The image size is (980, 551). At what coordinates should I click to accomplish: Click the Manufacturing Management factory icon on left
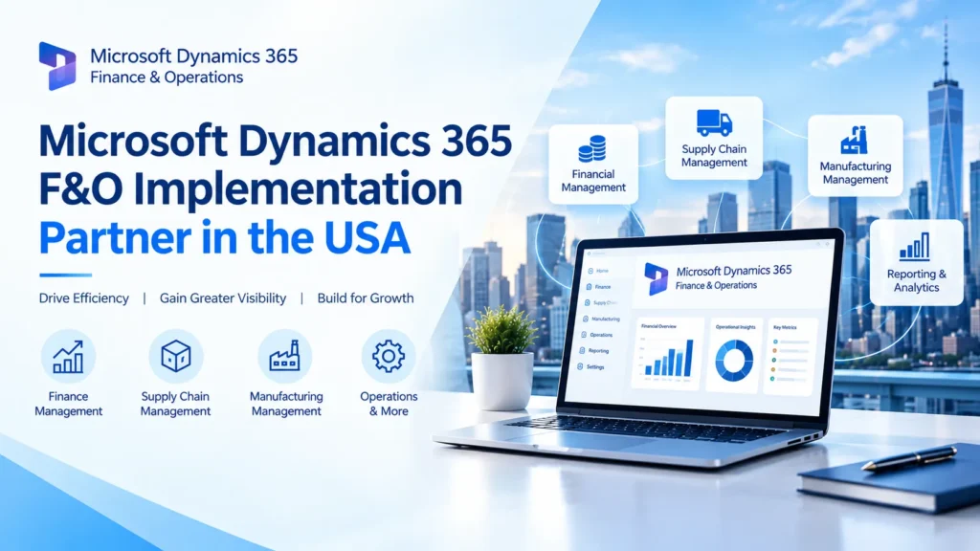tap(284, 357)
